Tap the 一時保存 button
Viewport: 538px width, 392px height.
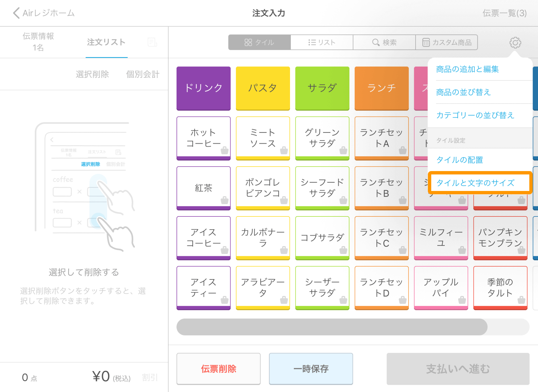pyautogui.click(x=311, y=369)
